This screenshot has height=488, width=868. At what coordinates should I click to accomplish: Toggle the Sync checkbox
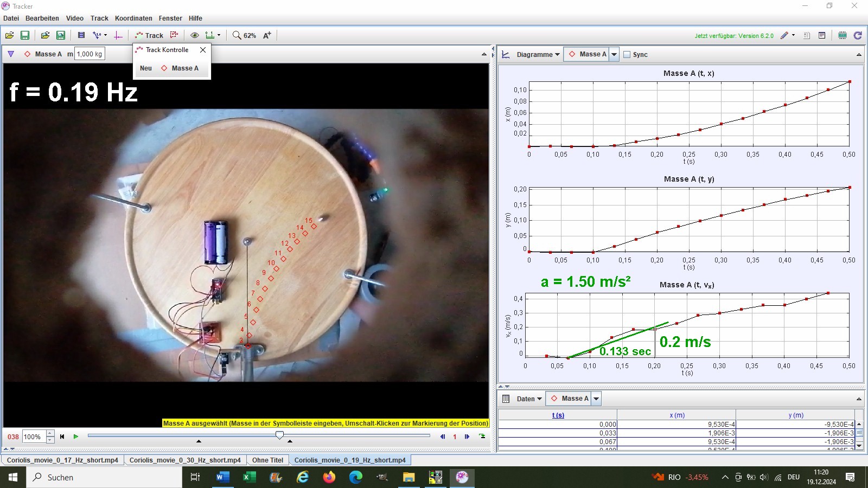[x=627, y=55]
